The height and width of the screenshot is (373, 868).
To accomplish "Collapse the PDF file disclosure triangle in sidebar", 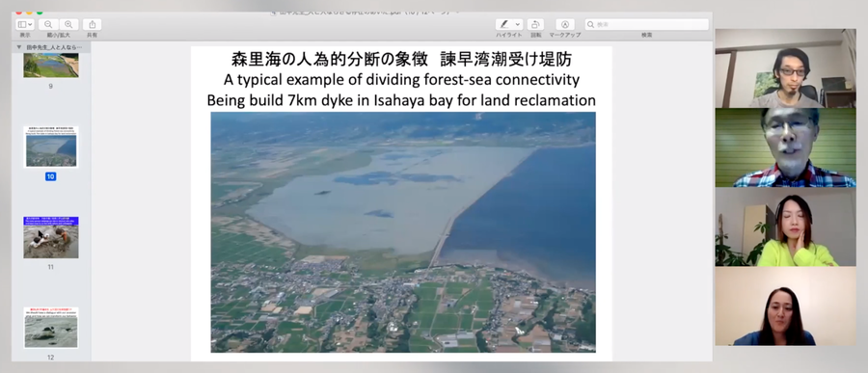I will [x=19, y=47].
